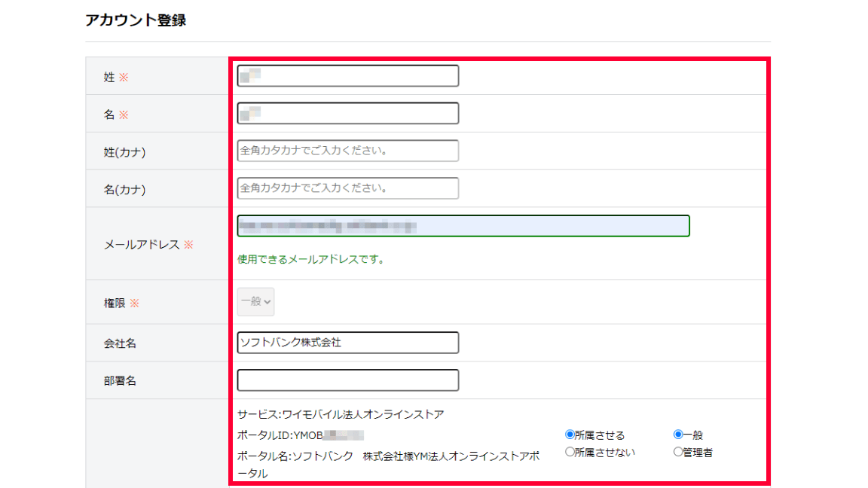Viewport: 868px width, 488px height.
Task: Focus the 名(カナ) katakana input box
Action: pos(347,188)
